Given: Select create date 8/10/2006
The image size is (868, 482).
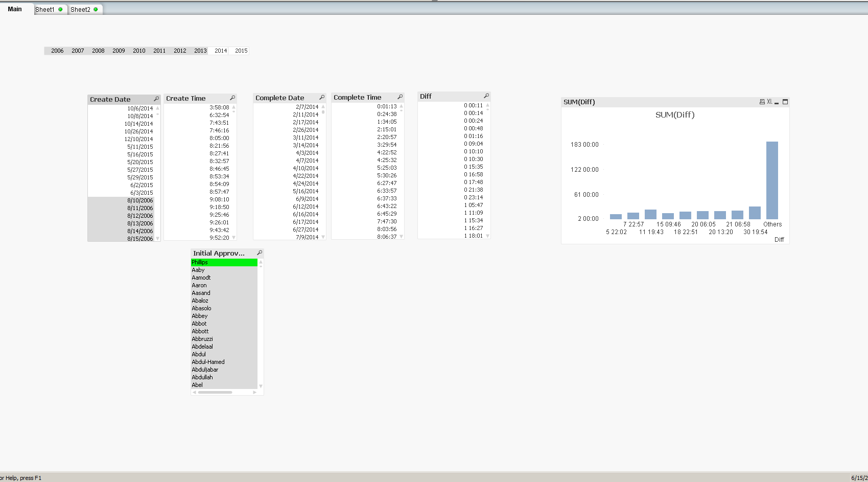Looking at the screenshot, I should (x=121, y=200).
